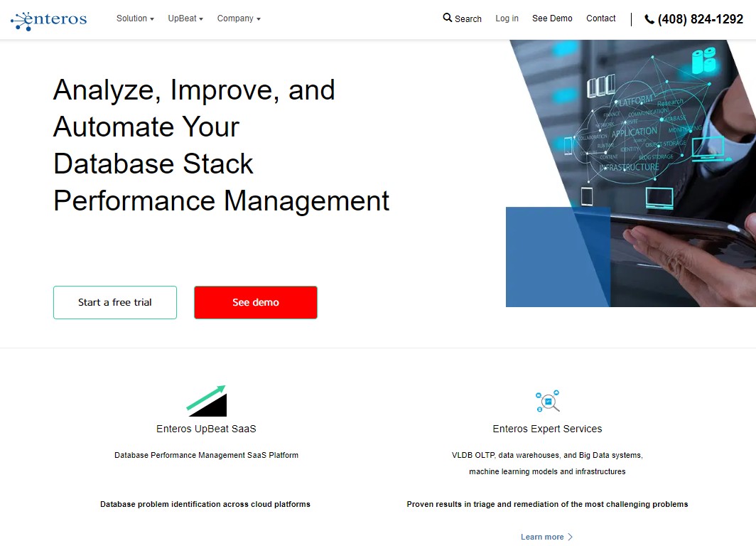Open Search in the header
This screenshot has height=546, width=756.
tap(463, 18)
